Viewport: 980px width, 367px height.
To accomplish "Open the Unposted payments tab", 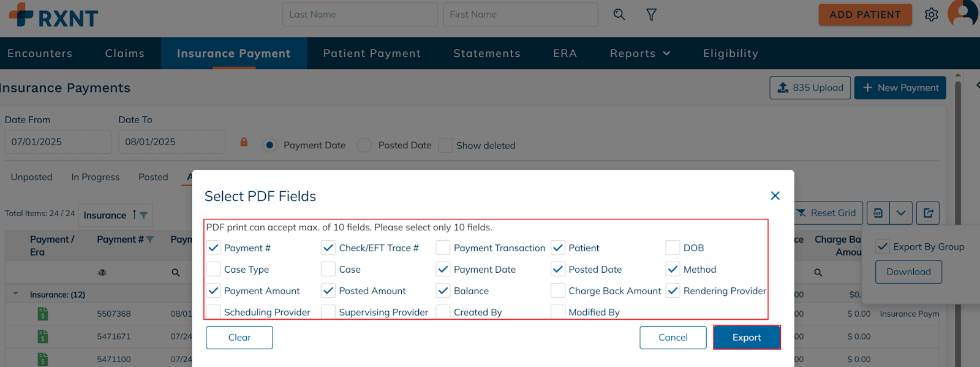I will (x=31, y=177).
